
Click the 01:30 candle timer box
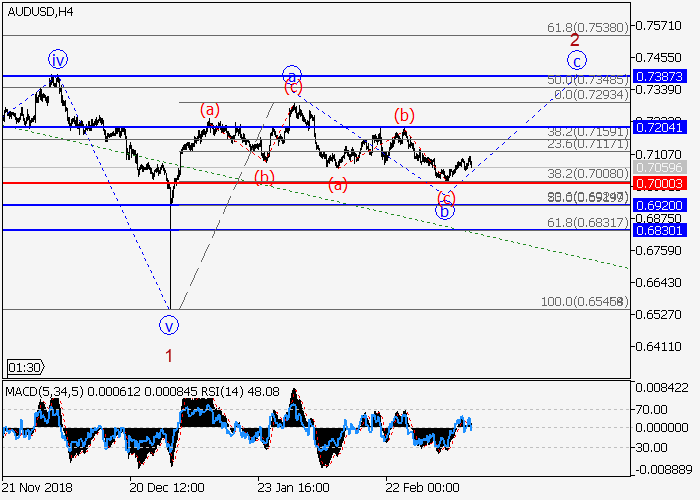click(x=22, y=367)
